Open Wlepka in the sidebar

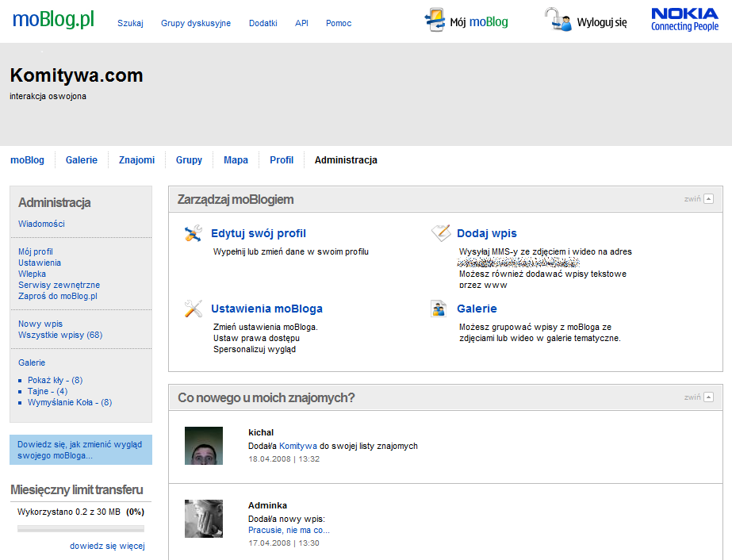(x=33, y=274)
